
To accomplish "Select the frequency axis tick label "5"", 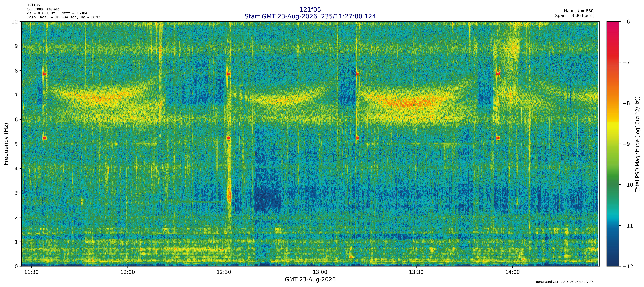I will click(x=16, y=144).
